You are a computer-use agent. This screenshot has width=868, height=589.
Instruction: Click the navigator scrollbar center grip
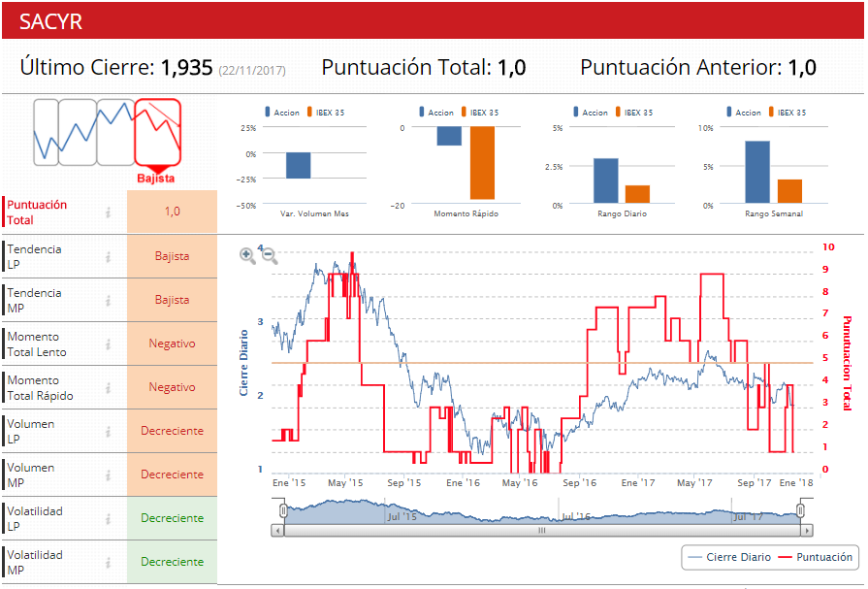point(542,531)
